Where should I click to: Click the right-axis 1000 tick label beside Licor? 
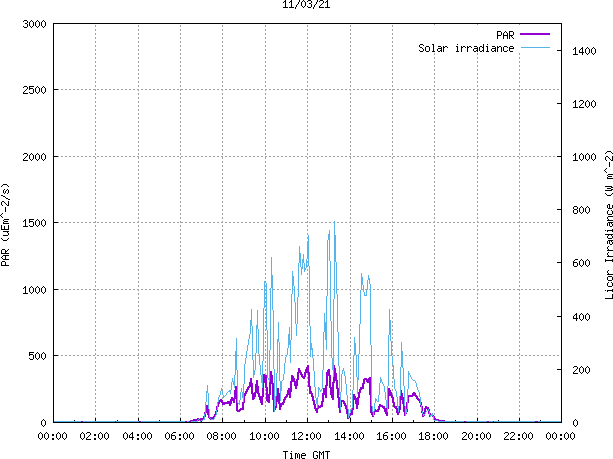click(584, 157)
